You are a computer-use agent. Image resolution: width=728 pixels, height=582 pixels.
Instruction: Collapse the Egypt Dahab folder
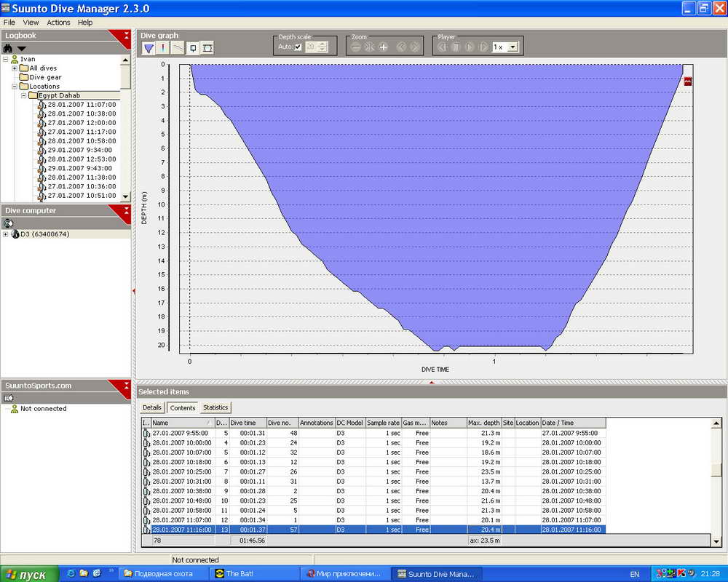(x=23, y=95)
